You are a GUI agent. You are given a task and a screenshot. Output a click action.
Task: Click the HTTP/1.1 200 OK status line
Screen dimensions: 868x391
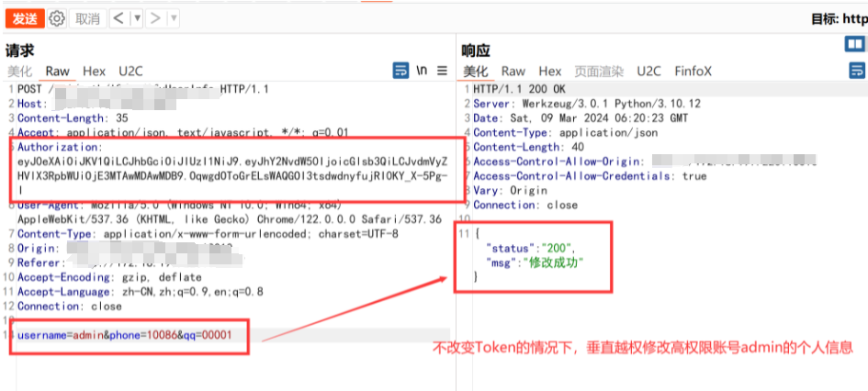click(x=519, y=89)
